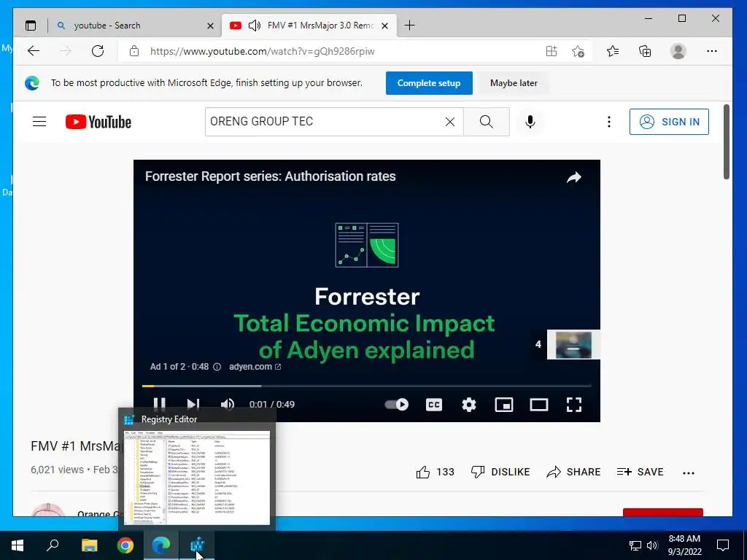Clear the search query text
The width and height of the screenshot is (747, 560).
(449, 122)
